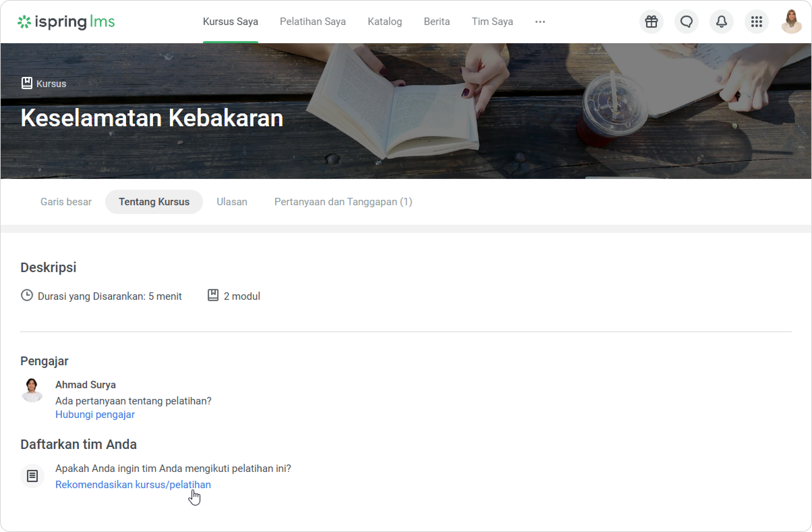This screenshot has width=812, height=532.
Task: Click the Kursus bookmark icon in banner
Action: [27, 83]
